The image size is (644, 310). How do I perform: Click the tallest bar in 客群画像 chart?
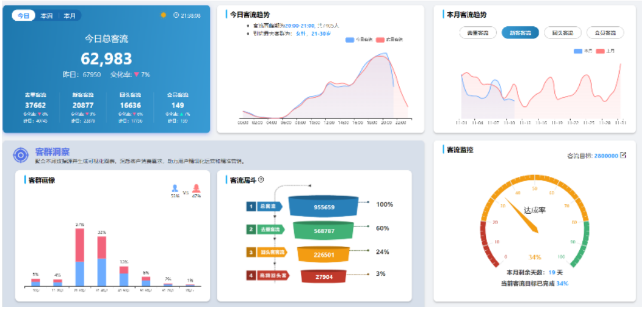click(x=79, y=256)
